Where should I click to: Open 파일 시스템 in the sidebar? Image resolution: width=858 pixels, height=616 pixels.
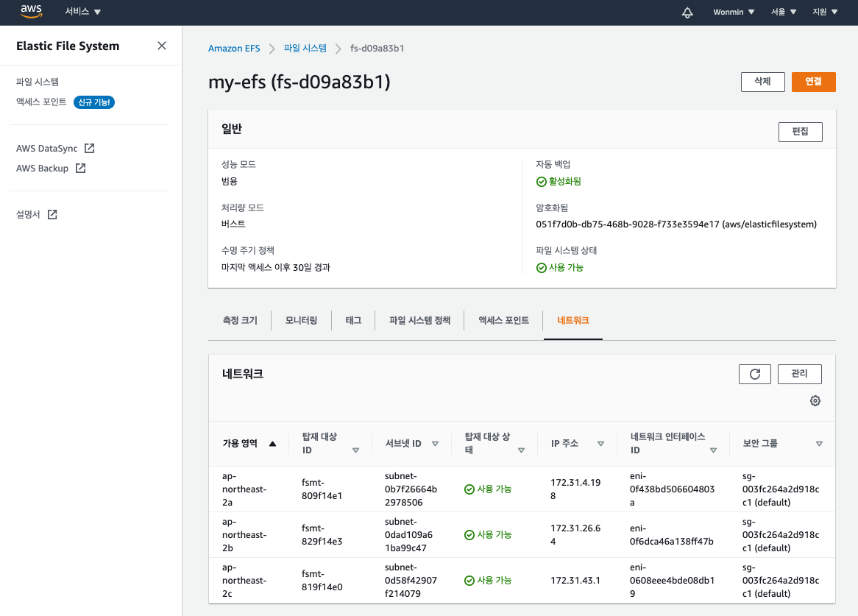[x=38, y=82]
